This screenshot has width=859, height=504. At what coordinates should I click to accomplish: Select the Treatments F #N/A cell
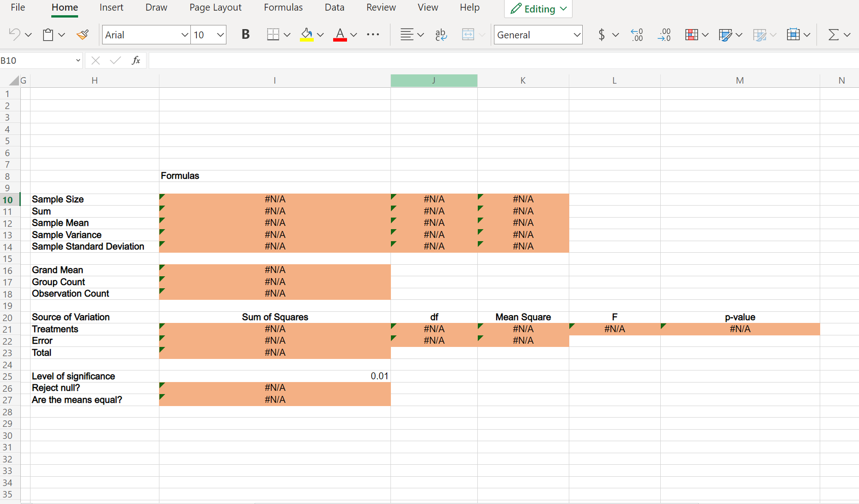click(x=615, y=329)
